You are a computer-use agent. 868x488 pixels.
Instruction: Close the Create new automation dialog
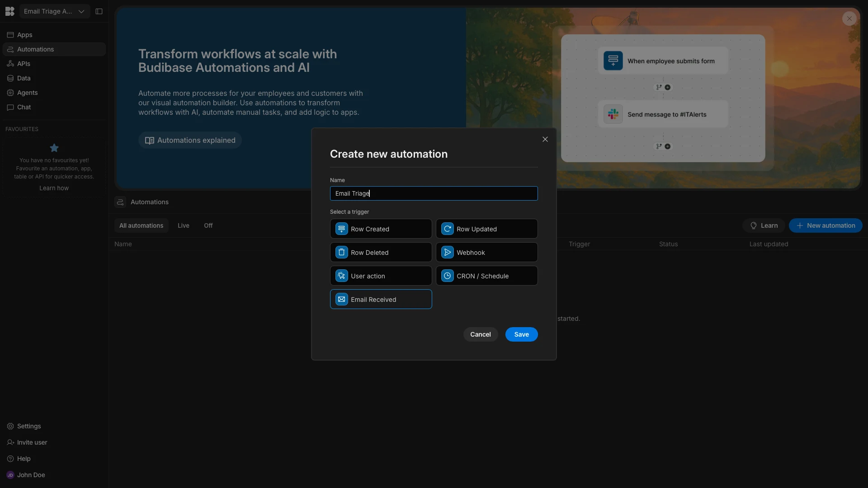545,139
